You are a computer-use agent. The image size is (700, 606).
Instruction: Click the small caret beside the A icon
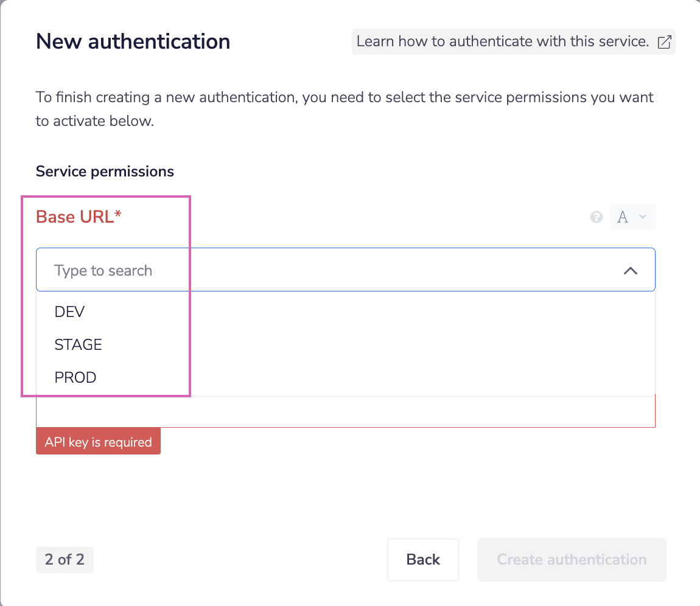(642, 217)
